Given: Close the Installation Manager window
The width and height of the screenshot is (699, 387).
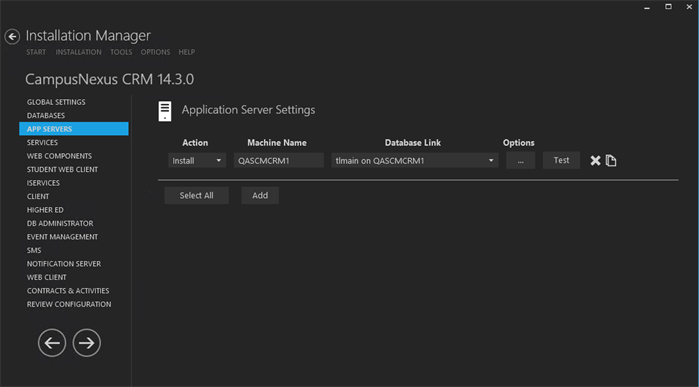Looking at the screenshot, I should (x=689, y=7).
